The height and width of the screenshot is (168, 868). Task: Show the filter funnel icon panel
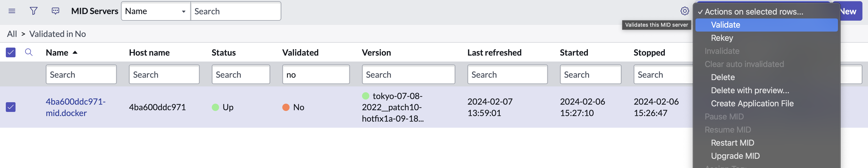[x=33, y=11]
